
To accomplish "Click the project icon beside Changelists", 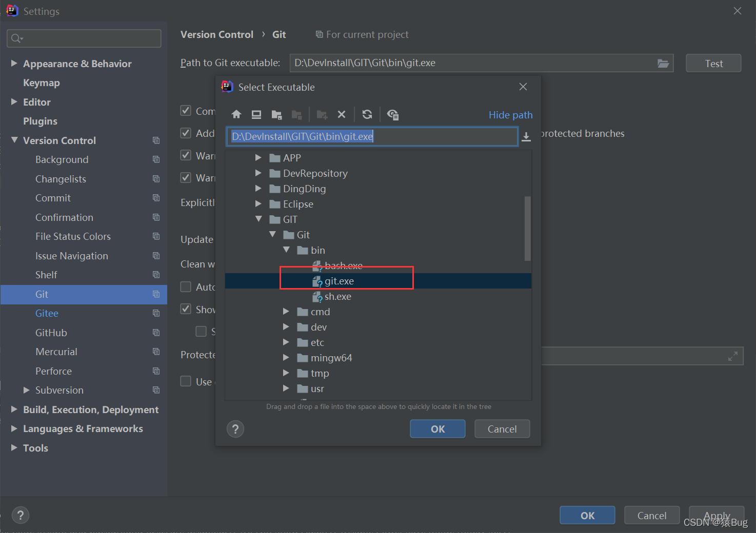I will click(156, 179).
